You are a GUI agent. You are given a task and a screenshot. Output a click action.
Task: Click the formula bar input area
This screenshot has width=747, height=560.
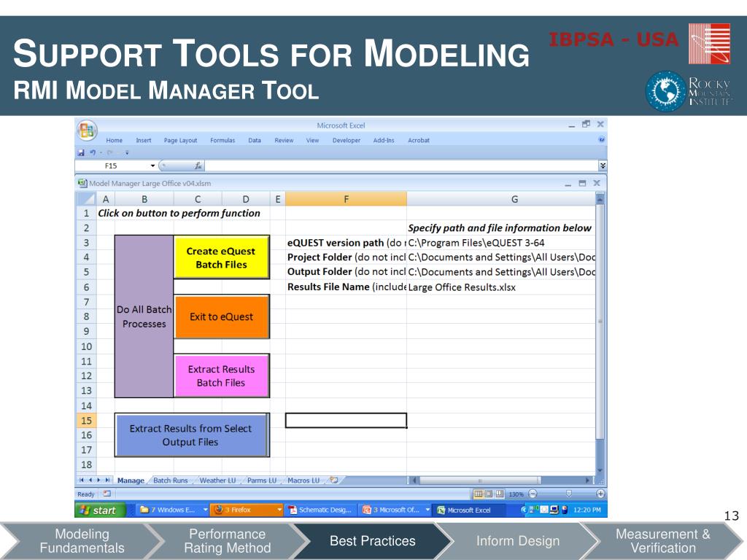[401, 166]
